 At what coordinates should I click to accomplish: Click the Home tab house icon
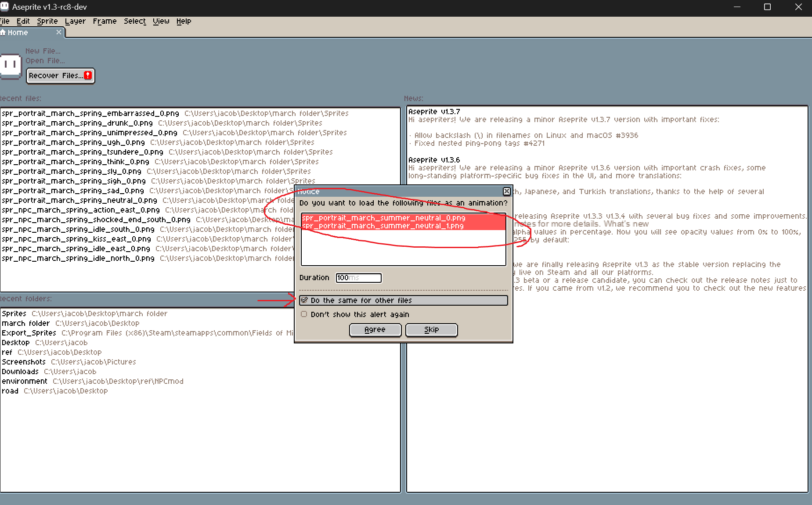3,32
